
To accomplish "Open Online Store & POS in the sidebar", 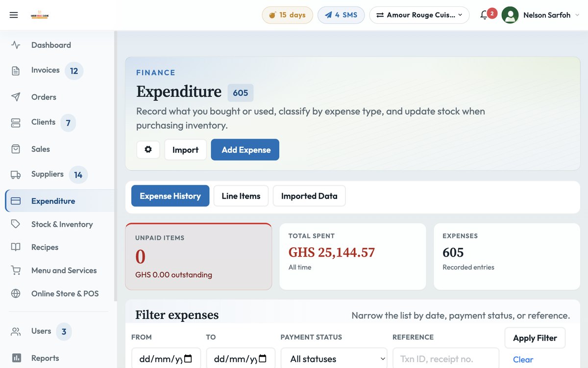I will point(65,293).
